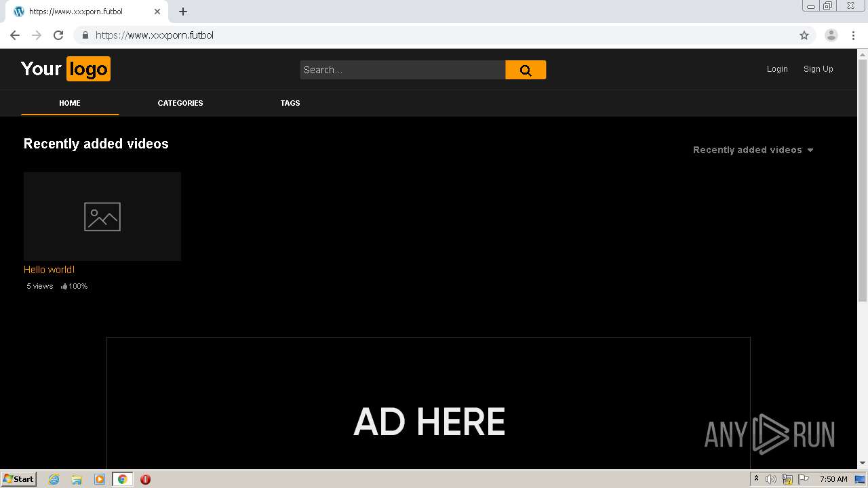Reload the page with refresh icon
The width and height of the screenshot is (868, 488).
point(58,35)
